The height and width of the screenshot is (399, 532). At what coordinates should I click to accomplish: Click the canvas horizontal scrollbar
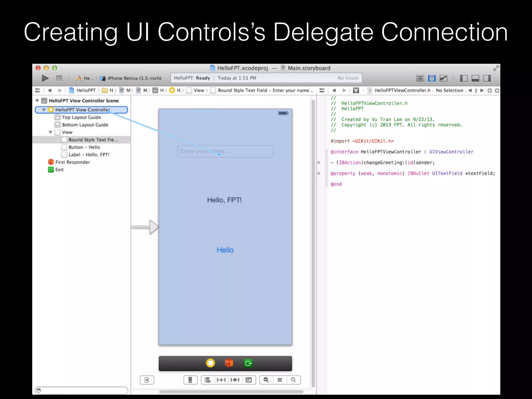click(x=231, y=391)
